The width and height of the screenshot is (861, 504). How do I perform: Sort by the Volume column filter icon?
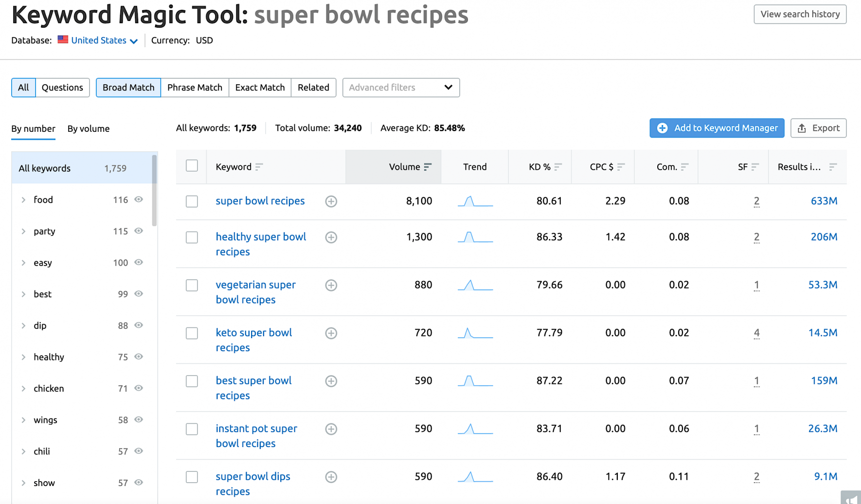click(x=428, y=167)
